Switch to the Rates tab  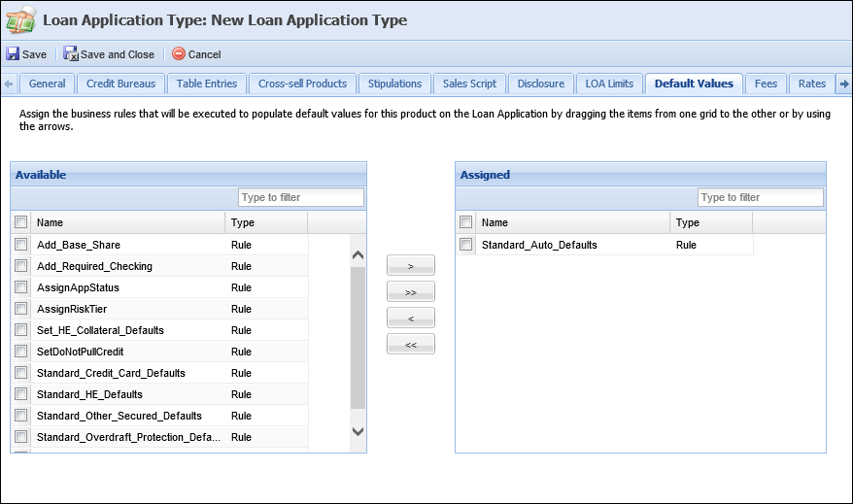[x=811, y=84]
